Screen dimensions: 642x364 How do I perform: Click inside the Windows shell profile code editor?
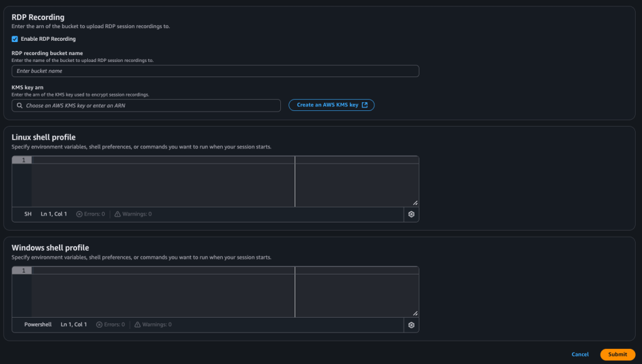coord(163,295)
